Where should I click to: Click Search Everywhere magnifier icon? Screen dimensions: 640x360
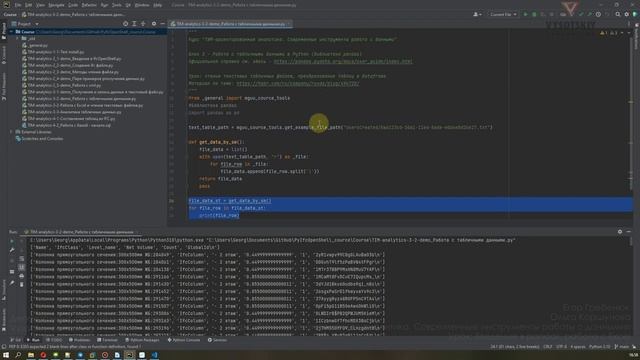point(618,14)
